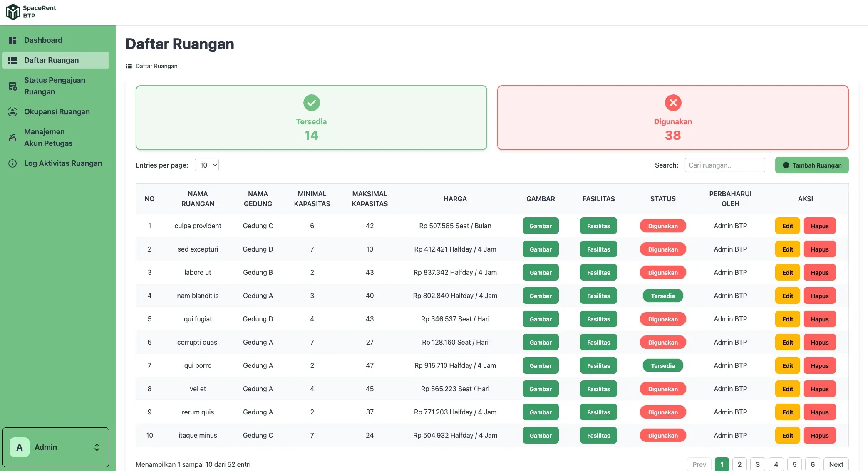The width and height of the screenshot is (868, 471).
Task: Open the Entries per page dropdown
Action: click(x=207, y=165)
